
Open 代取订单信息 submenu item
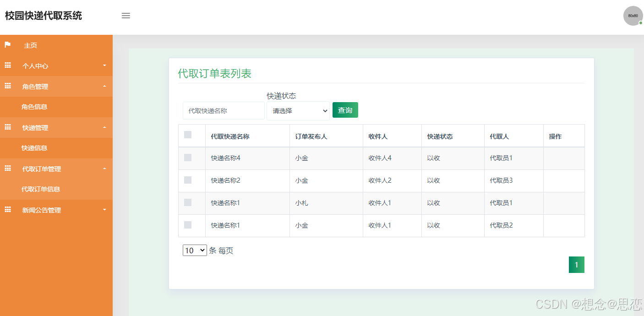click(41, 189)
